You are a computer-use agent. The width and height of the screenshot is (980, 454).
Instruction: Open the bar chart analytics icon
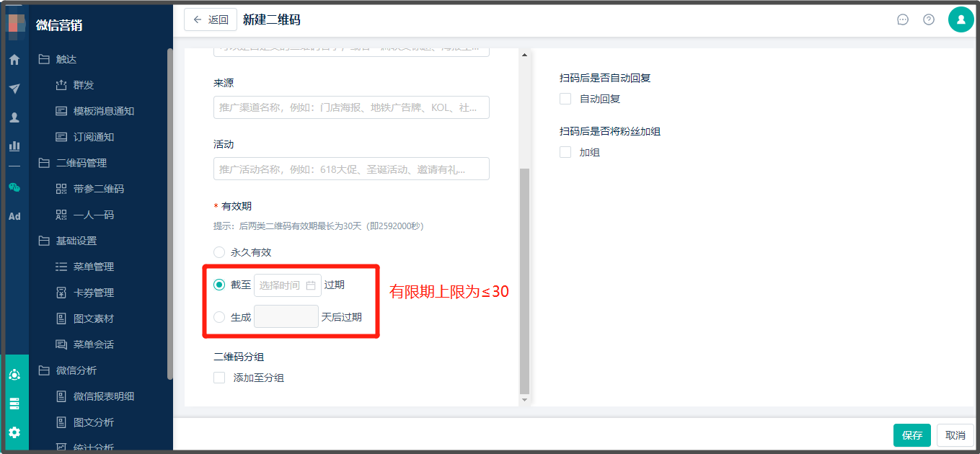(14, 146)
